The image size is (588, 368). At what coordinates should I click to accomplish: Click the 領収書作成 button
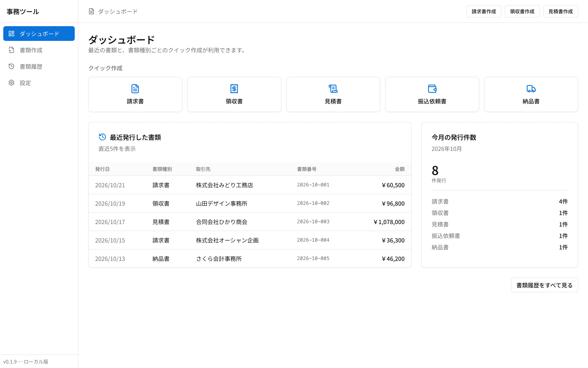522,11
